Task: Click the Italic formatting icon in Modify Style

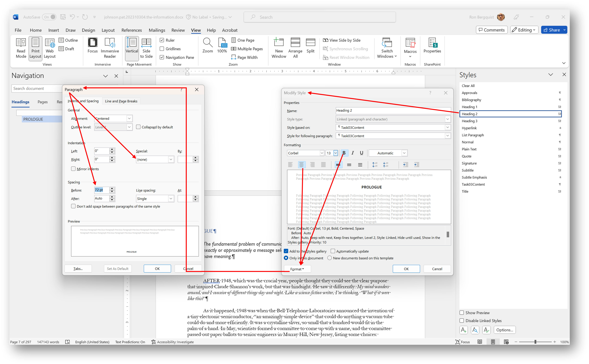Action: coord(353,153)
